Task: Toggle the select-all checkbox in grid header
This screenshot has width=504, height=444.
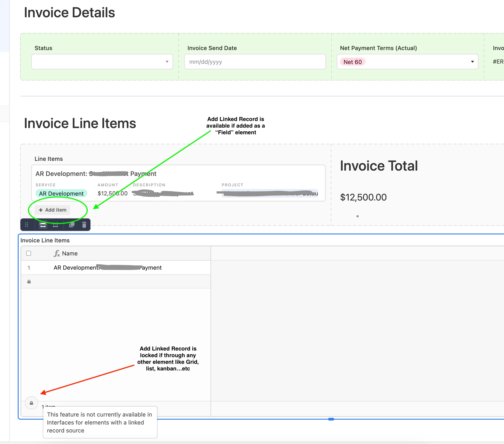Action: pos(29,253)
